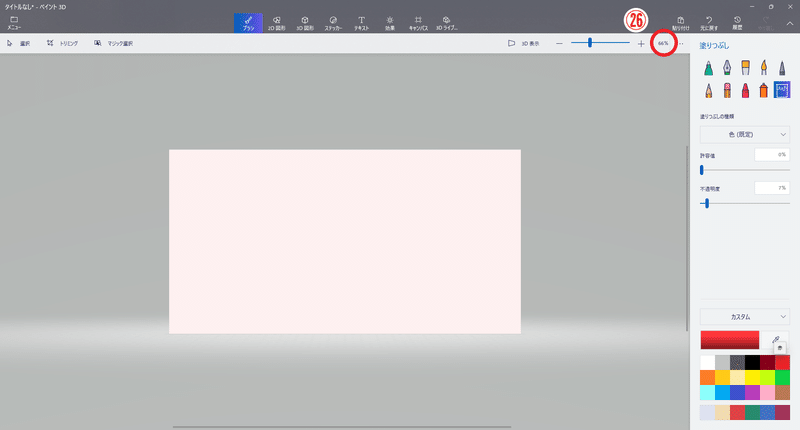The width and height of the screenshot is (800, 430).
Task: Choose the トリミング crop tool
Action: 62,43
